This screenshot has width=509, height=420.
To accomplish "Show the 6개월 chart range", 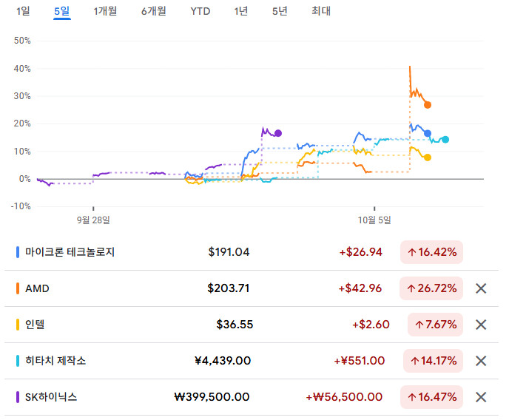I will 153,11.
